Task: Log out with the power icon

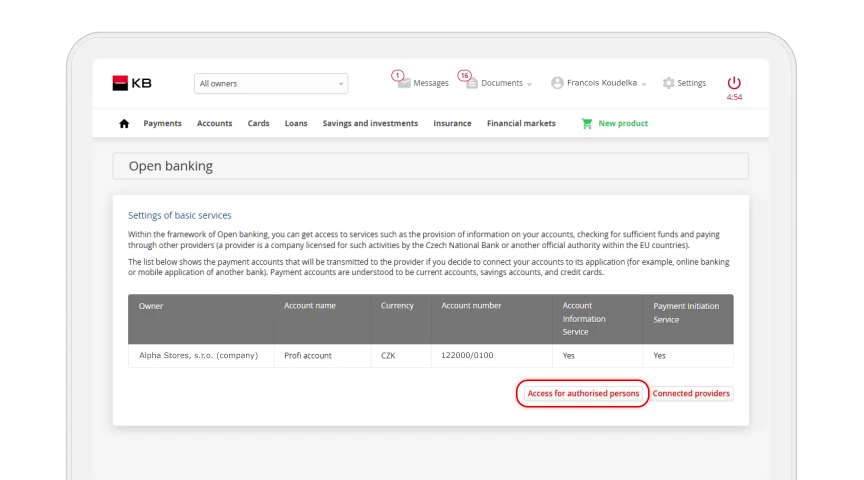Action: (734, 83)
